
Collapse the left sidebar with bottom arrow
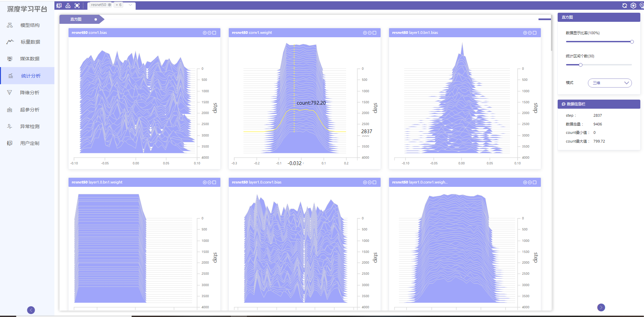coord(31,310)
